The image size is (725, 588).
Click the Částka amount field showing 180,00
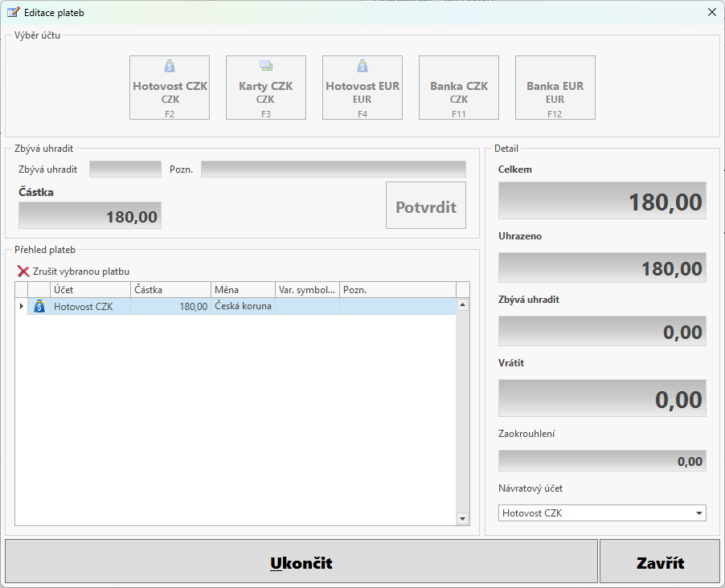(88, 214)
